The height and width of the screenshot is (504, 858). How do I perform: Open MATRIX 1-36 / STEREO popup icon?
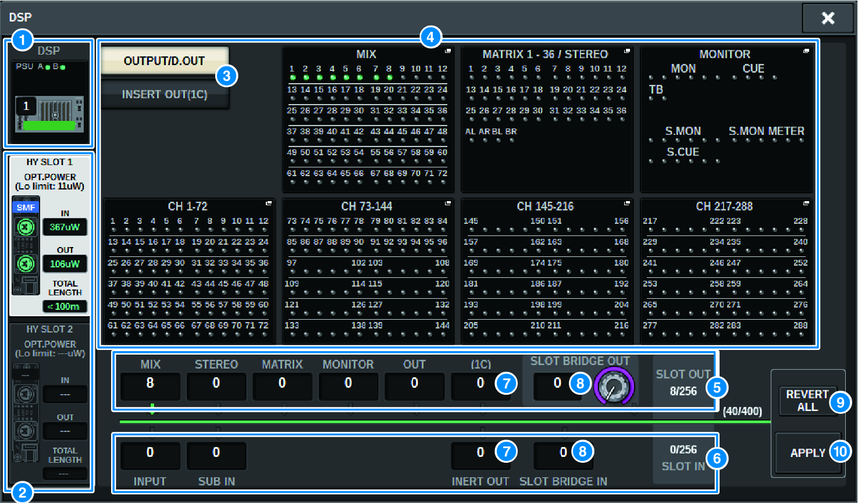click(x=627, y=52)
